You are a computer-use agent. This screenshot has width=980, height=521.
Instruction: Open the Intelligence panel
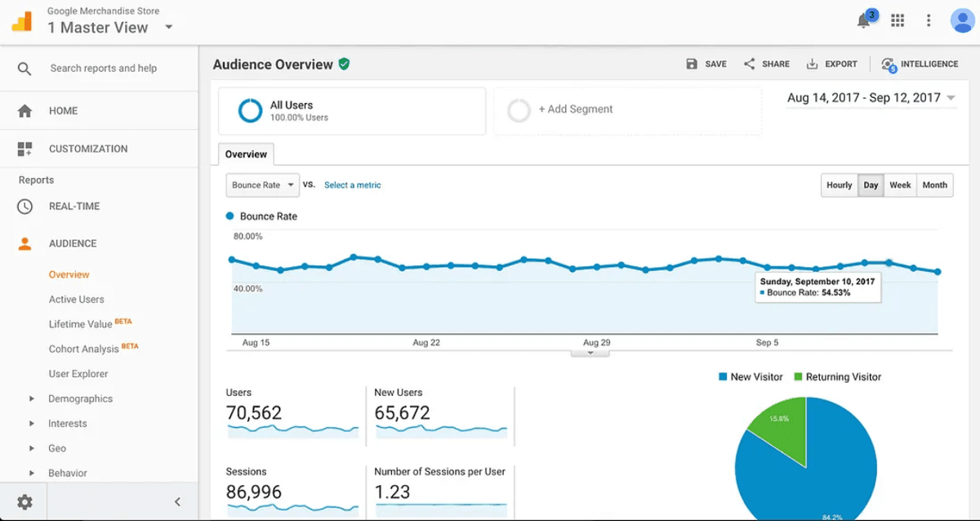coord(921,64)
